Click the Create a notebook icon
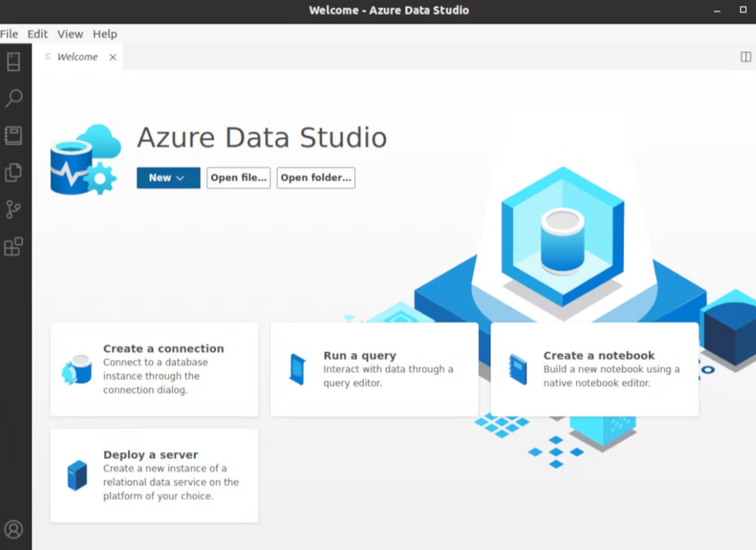This screenshot has height=550, width=756. (518, 369)
